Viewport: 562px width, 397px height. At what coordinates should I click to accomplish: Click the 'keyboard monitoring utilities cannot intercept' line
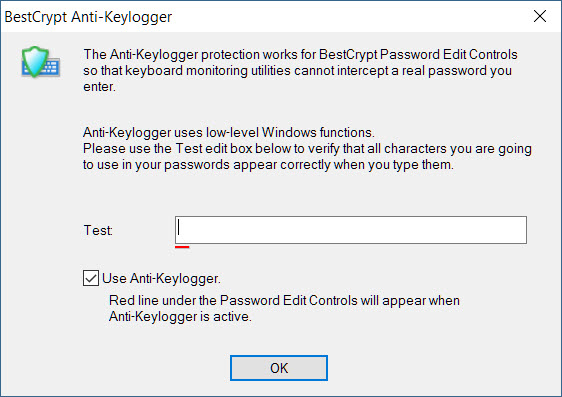coord(297,71)
